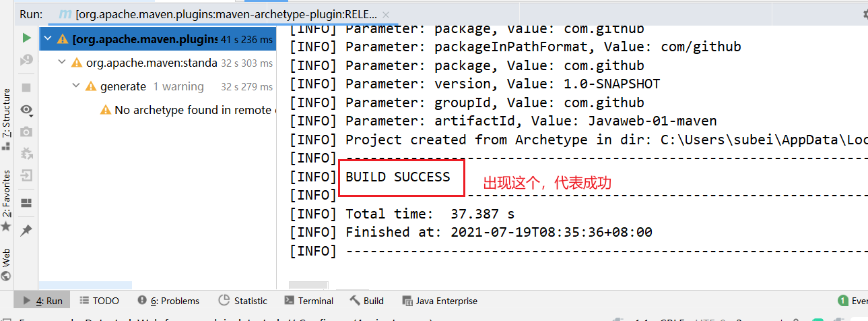Toggle the Pin Tab icon
Screen dimensions: 868x321
(x=26, y=231)
